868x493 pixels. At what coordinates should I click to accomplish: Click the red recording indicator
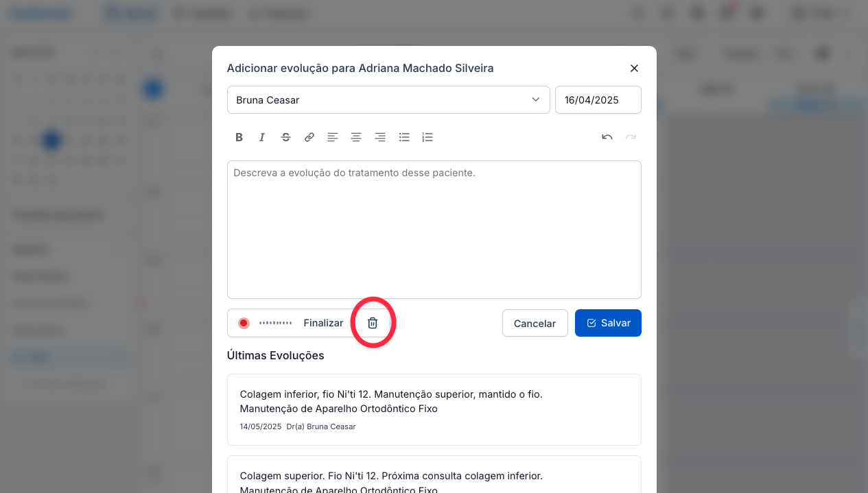(244, 323)
